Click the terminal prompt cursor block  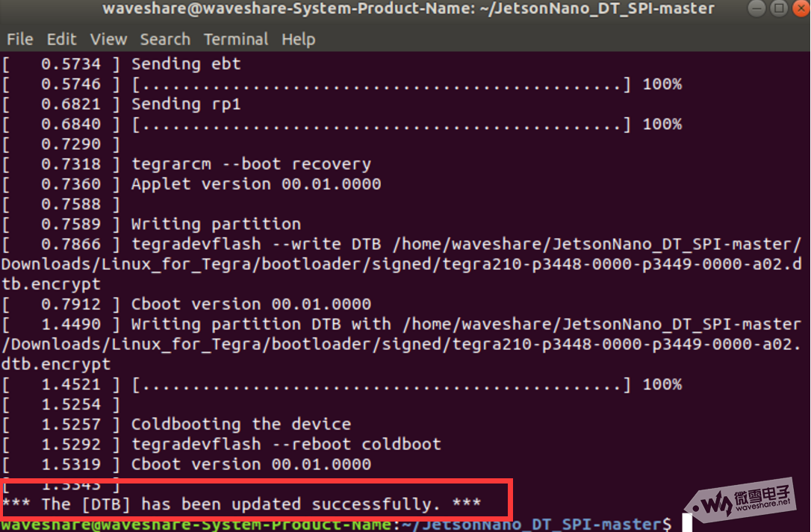pyautogui.click(x=687, y=523)
